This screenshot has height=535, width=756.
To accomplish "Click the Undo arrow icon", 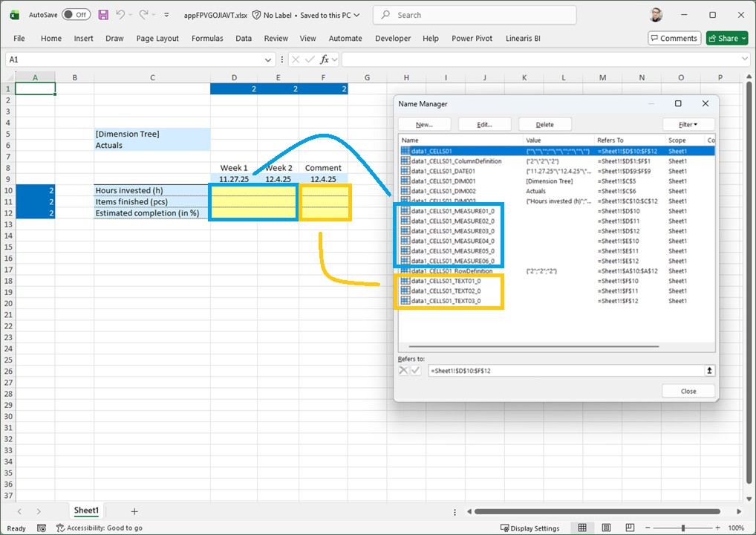I will [120, 15].
